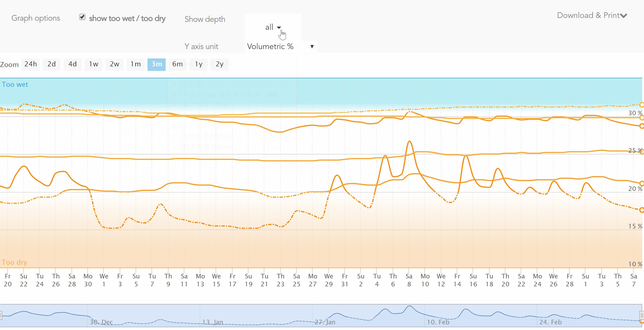The image size is (644, 330).
Task: Click the left navigator range handle
Action: [x=1, y=315]
